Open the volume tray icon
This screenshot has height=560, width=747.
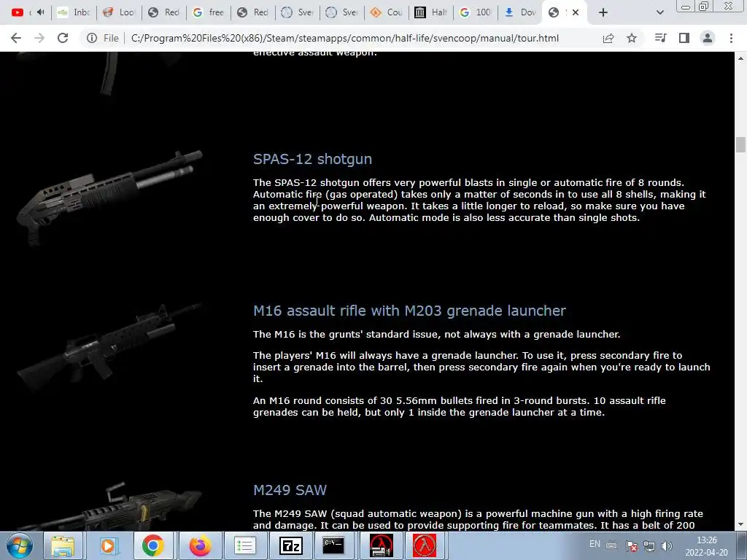click(x=667, y=545)
